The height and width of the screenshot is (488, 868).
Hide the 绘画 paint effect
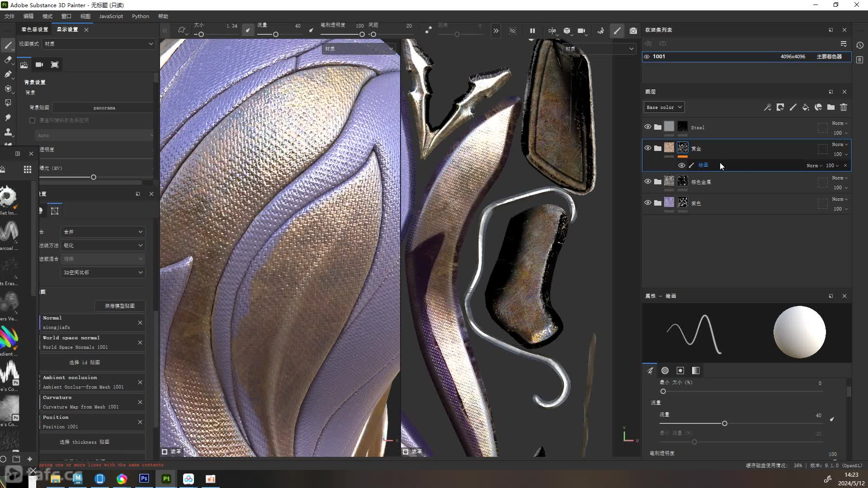pos(682,165)
